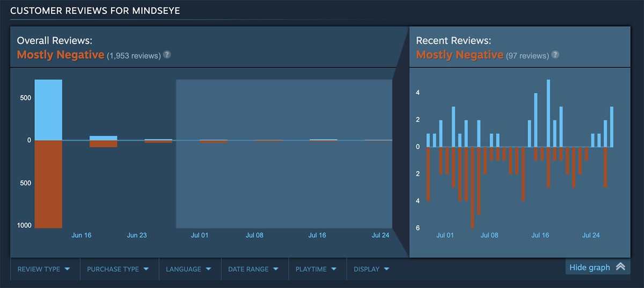Click the Jul 01 label in recent graph

pyautogui.click(x=445, y=235)
